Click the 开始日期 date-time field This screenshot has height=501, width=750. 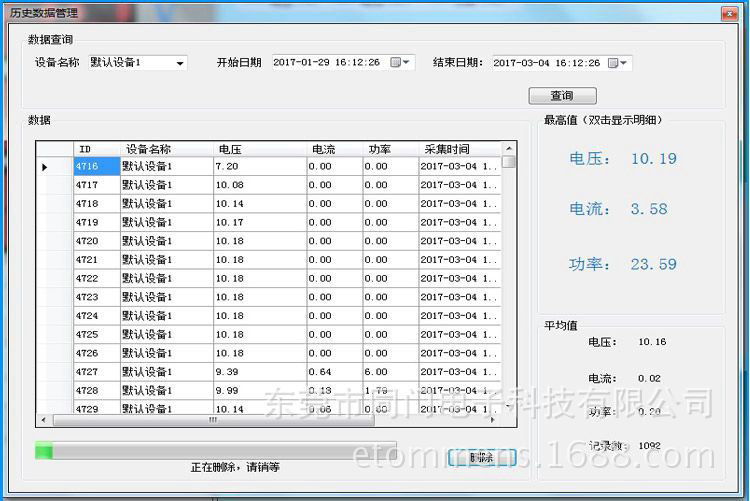328,62
